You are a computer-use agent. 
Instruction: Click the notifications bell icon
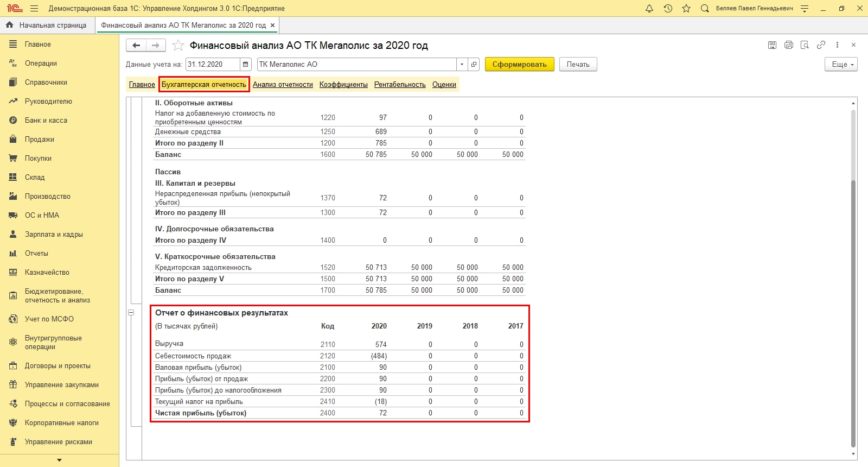pyautogui.click(x=649, y=9)
